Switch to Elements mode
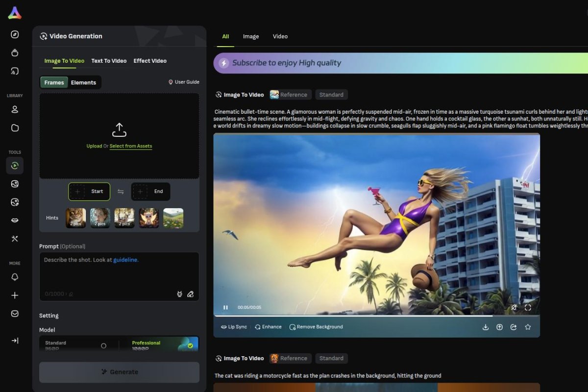The height and width of the screenshot is (392, 588). 84,82
